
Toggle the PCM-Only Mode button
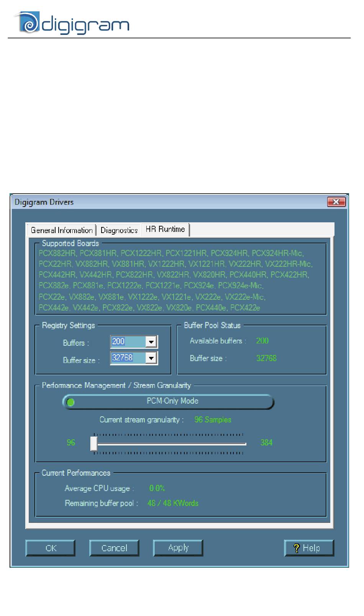(168, 402)
